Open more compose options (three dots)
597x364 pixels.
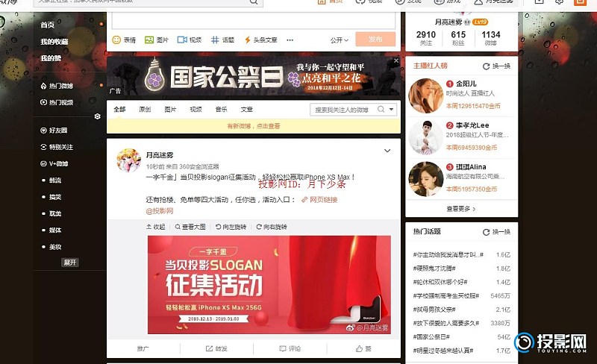tap(290, 40)
